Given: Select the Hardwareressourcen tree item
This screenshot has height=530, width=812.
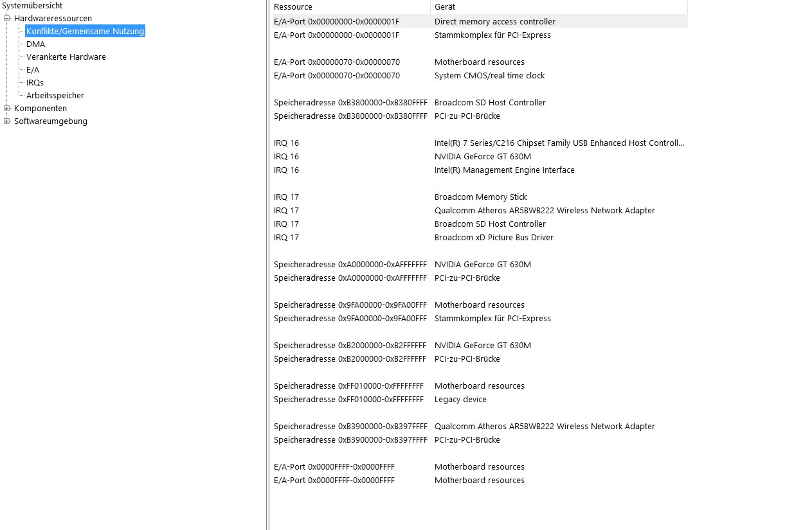Looking at the screenshot, I should point(53,19).
